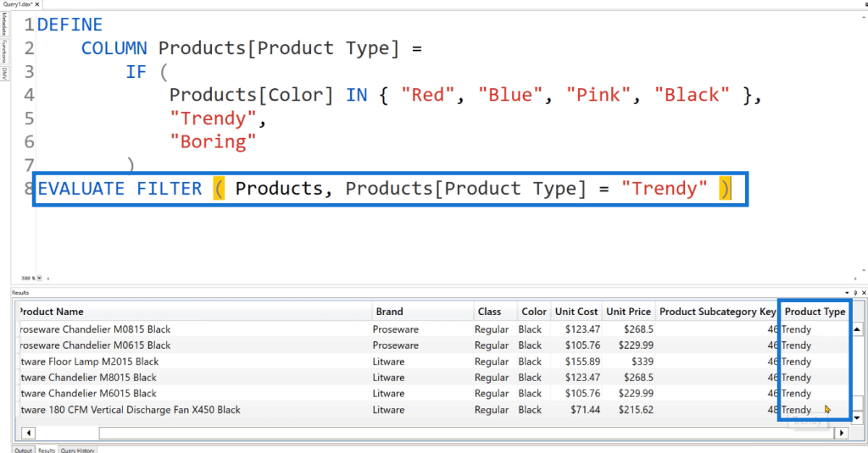Open the DMV side panel tab

pos(4,74)
